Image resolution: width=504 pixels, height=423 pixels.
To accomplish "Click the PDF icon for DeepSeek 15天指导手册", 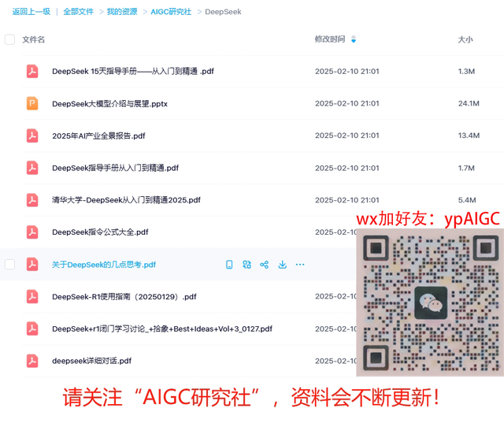I will (32, 72).
